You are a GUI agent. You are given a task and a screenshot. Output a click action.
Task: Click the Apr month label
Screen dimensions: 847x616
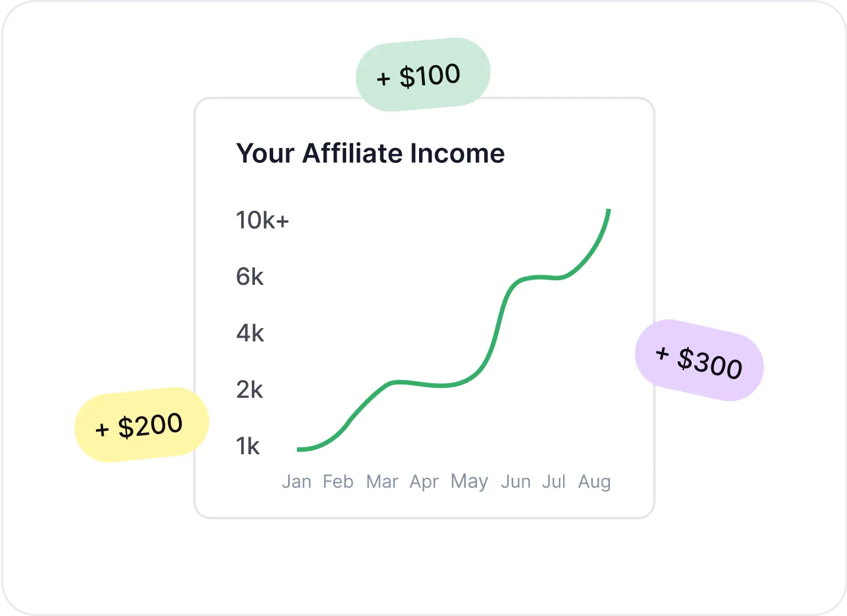pyautogui.click(x=424, y=482)
